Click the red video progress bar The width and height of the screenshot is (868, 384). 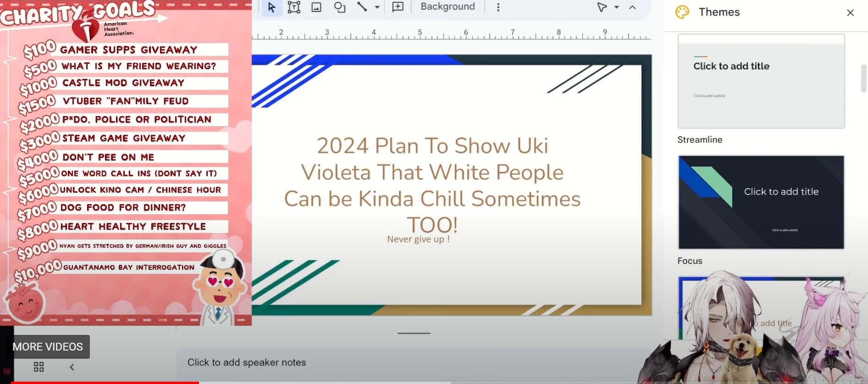point(105,382)
